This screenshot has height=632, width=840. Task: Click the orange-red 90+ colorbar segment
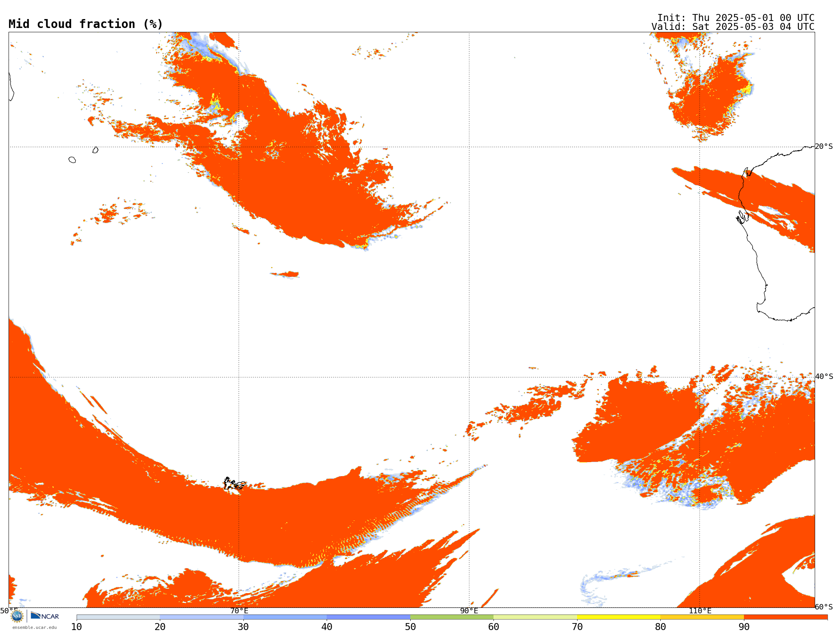coord(786,617)
